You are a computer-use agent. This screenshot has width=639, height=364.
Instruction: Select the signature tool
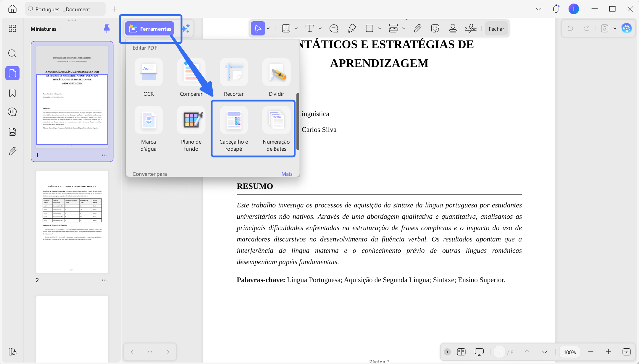click(471, 28)
